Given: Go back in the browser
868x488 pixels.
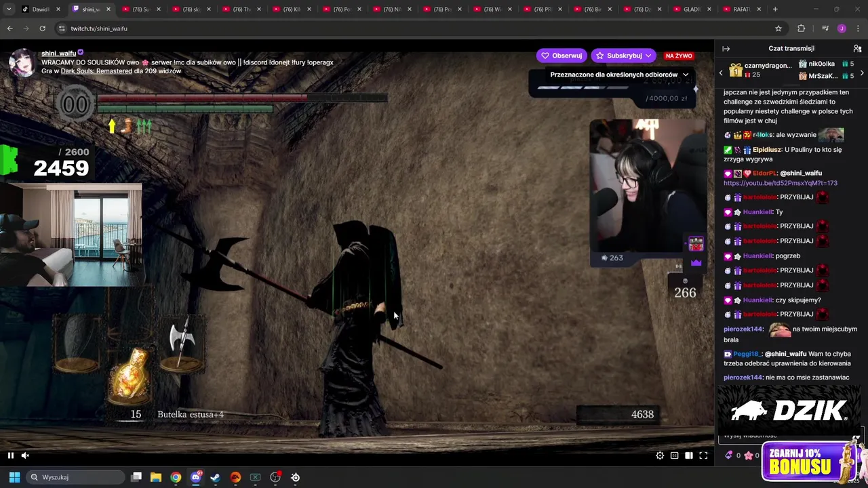Looking at the screenshot, I should (x=9, y=28).
